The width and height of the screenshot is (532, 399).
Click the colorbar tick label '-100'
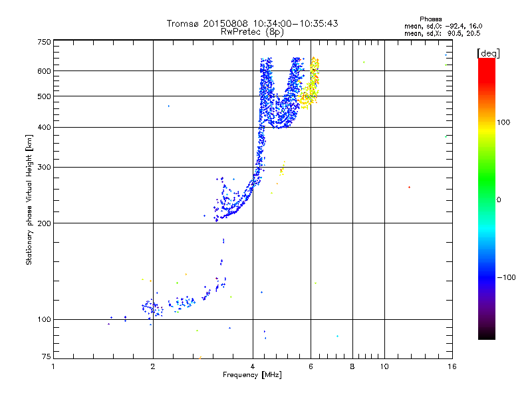[x=507, y=277]
